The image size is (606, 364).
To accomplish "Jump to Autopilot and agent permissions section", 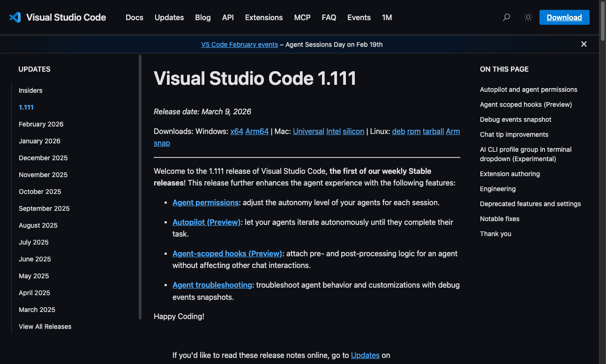I will point(529,89).
